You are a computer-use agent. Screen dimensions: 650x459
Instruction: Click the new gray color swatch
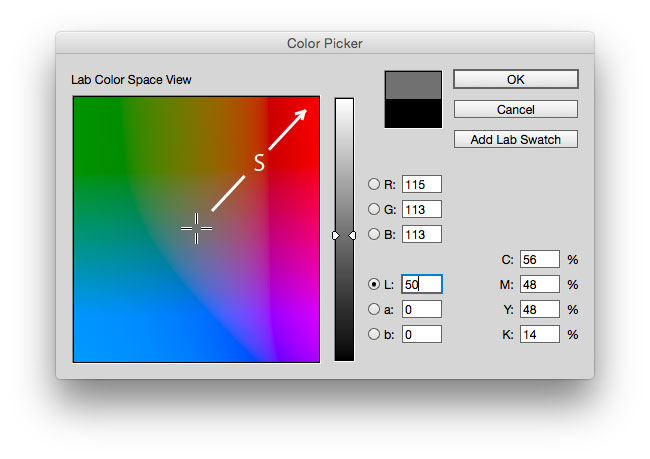click(413, 85)
